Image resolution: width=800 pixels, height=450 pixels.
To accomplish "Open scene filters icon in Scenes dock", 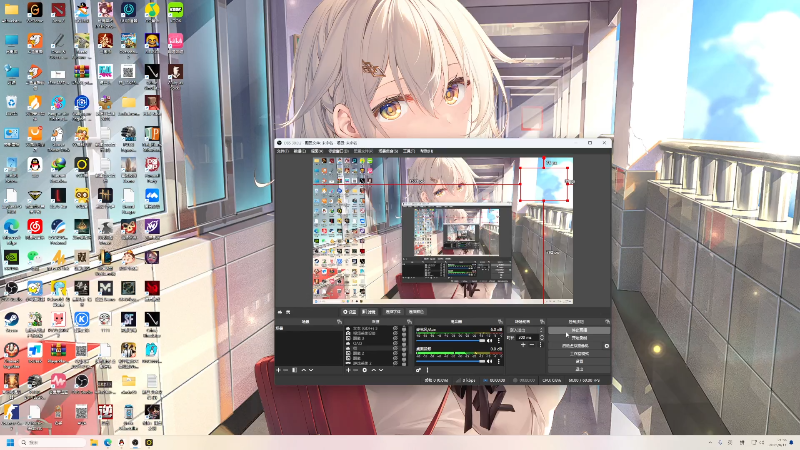I will [x=294, y=370].
